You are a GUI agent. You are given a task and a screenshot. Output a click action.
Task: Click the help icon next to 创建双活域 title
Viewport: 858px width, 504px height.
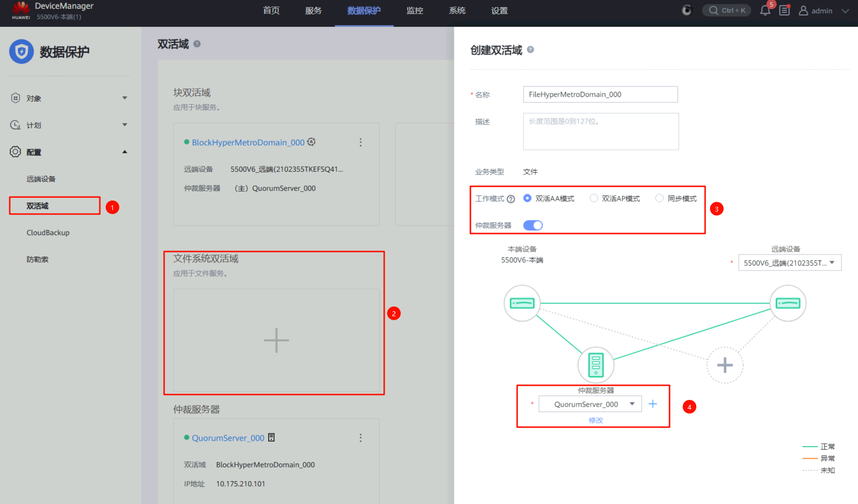pos(531,50)
